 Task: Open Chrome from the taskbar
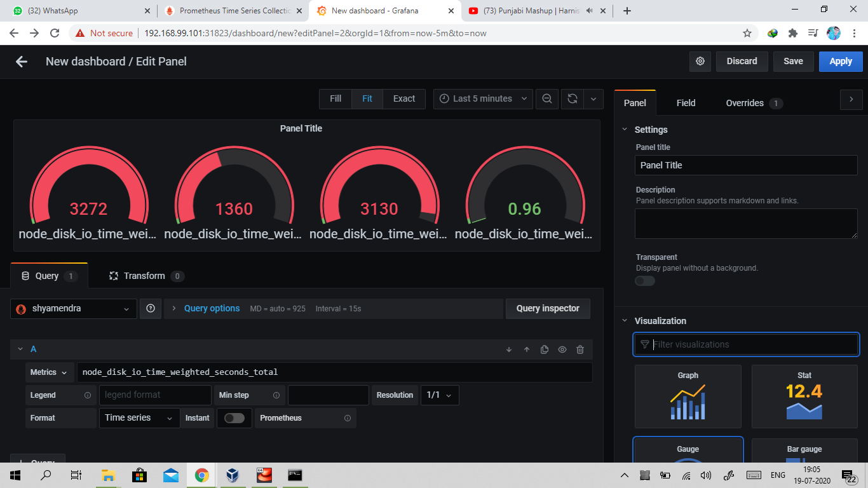coord(201,475)
